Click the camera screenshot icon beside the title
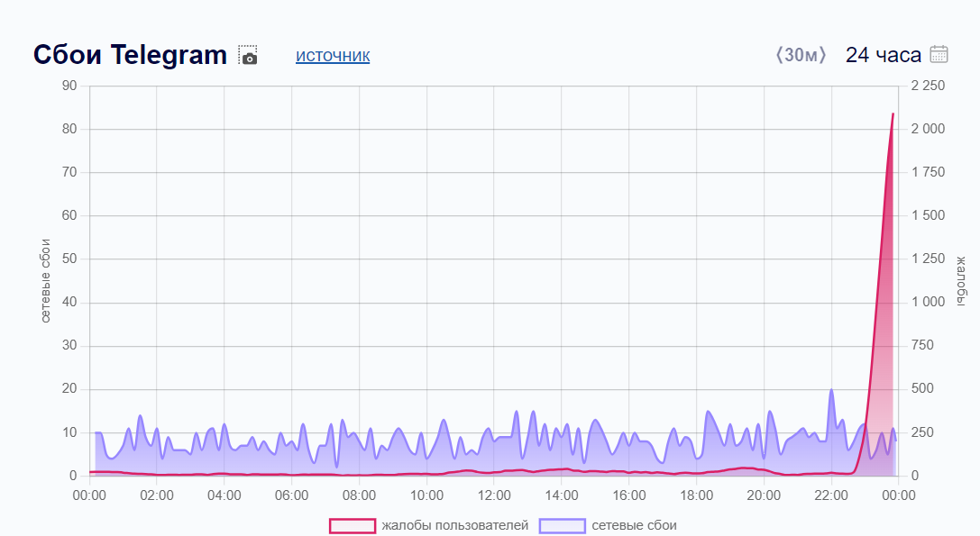Image resolution: width=980 pixels, height=536 pixels. coord(248,56)
